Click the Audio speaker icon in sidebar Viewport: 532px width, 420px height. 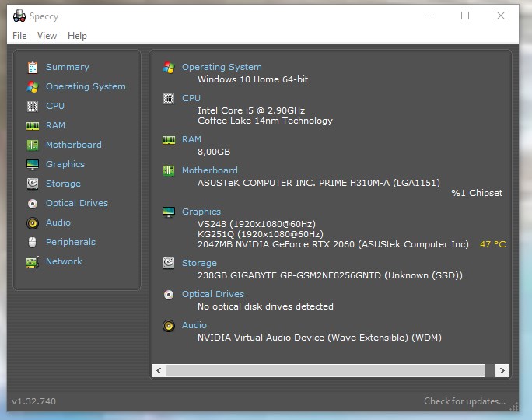pyautogui.click(x=33, y=223)
